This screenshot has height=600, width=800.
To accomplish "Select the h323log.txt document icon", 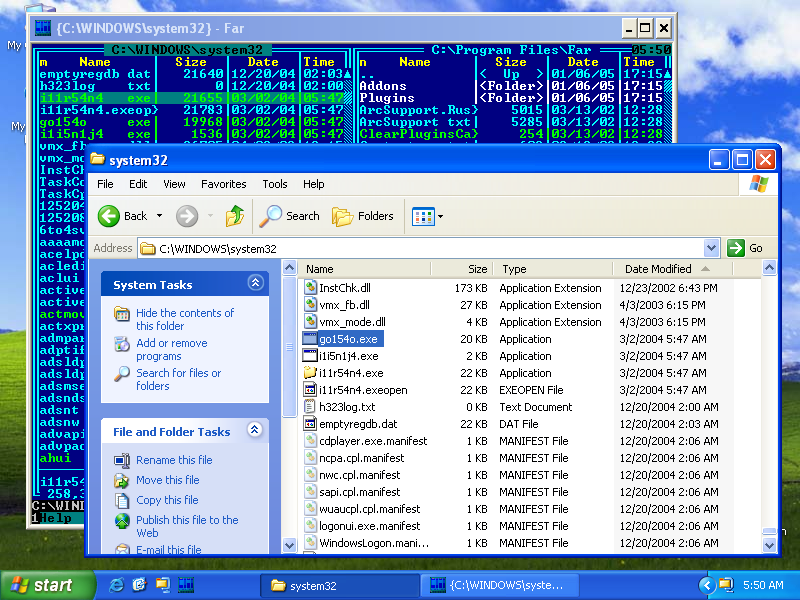I will pyautogui.click(x=310, y=407).
